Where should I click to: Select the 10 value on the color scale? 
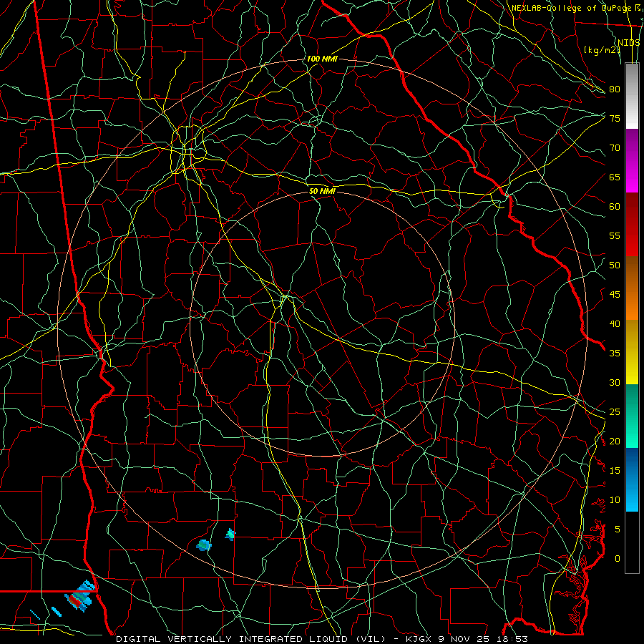point(615,500)
